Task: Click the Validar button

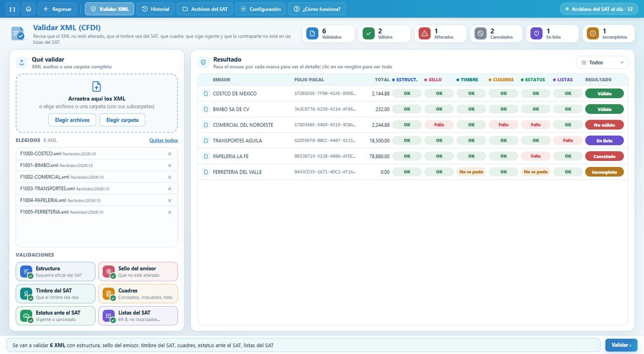Action: point(621,345)
